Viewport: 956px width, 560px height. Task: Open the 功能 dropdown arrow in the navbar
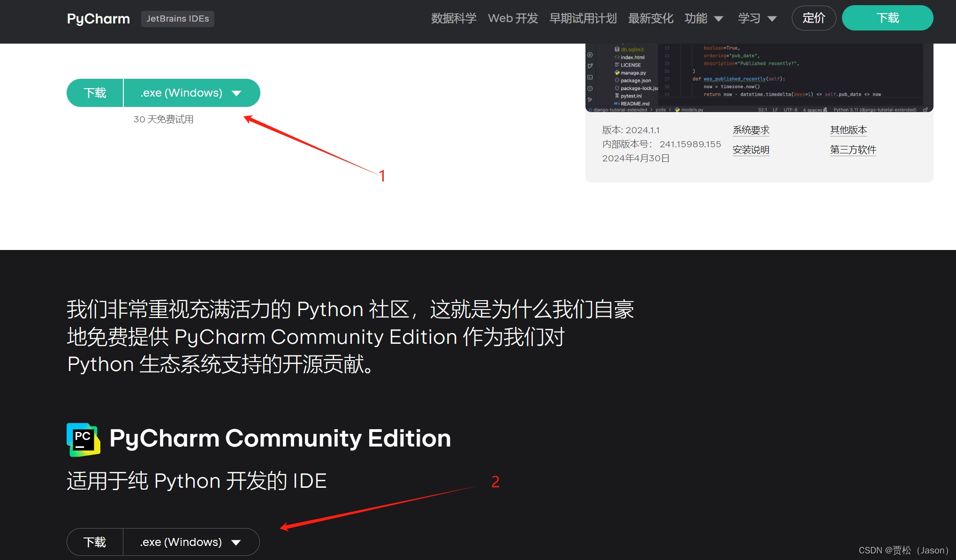[718, 19]
